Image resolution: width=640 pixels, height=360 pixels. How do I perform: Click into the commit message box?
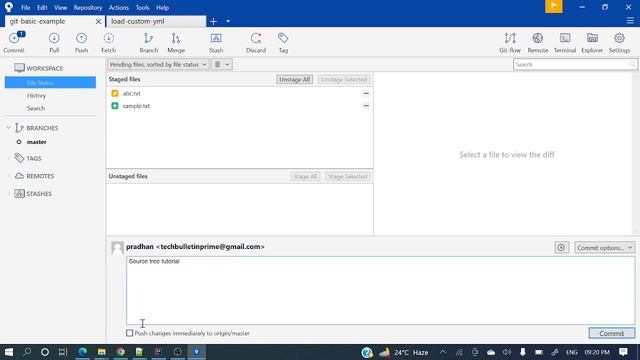(x=380, y=291)
